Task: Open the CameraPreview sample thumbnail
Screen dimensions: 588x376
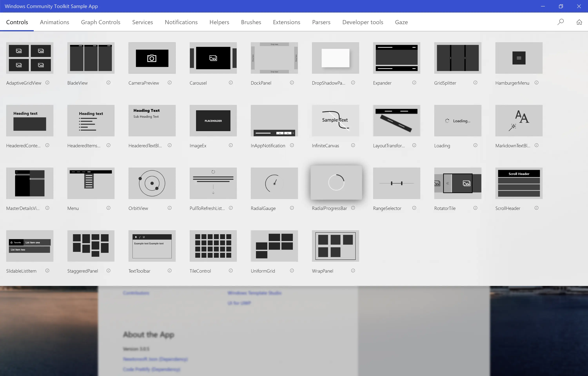Action: (x=152, y=58)
